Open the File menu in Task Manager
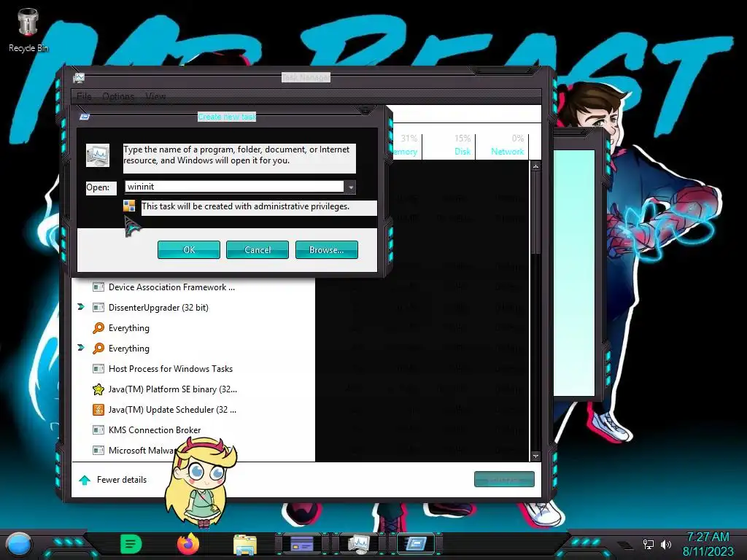 (x=84, y=97)
